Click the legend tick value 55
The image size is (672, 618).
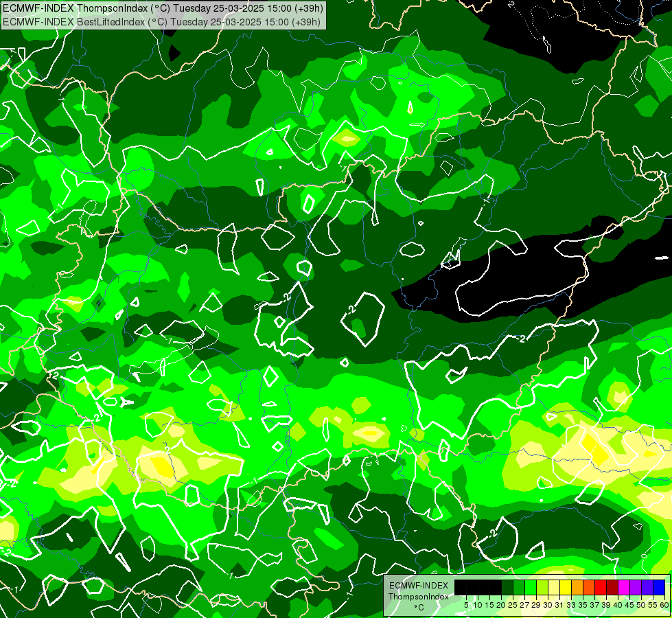pyautogui.click(x=653, y=605)
